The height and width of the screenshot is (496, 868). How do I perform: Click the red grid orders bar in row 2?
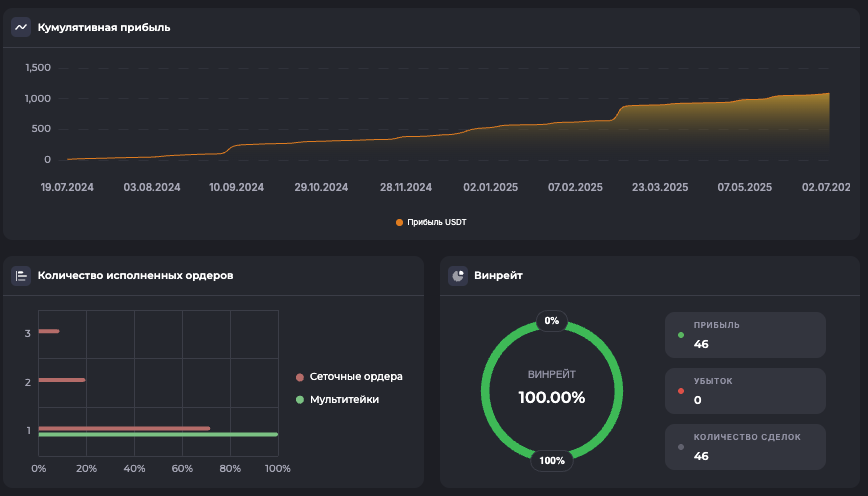[x=61, y=380]
